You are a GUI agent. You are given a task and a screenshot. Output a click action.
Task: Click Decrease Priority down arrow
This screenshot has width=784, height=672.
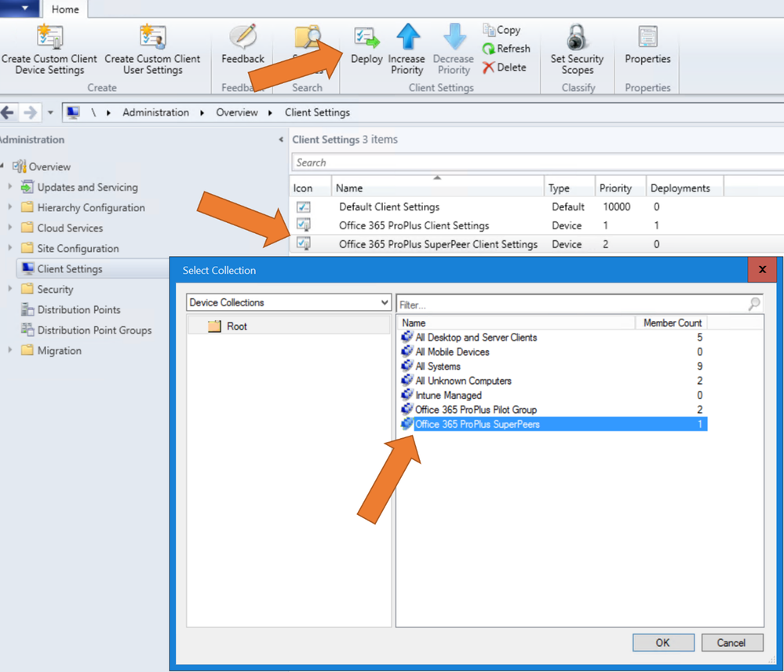454,36
